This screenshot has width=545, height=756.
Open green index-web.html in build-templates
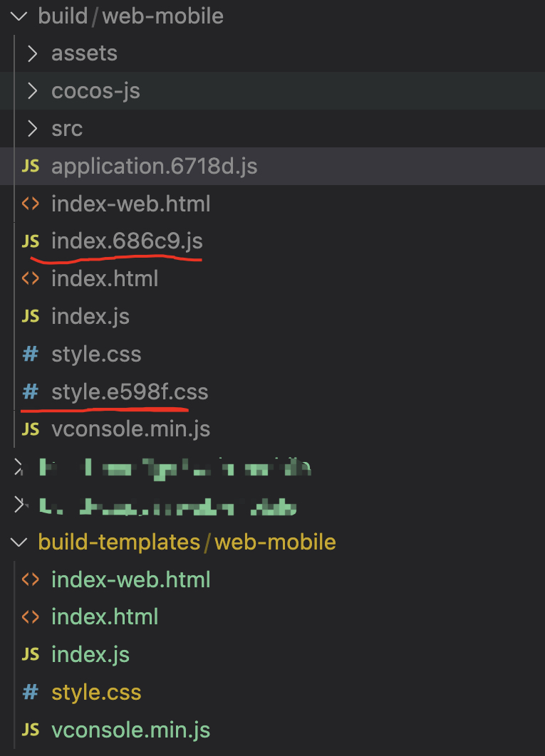pos(130,579)
